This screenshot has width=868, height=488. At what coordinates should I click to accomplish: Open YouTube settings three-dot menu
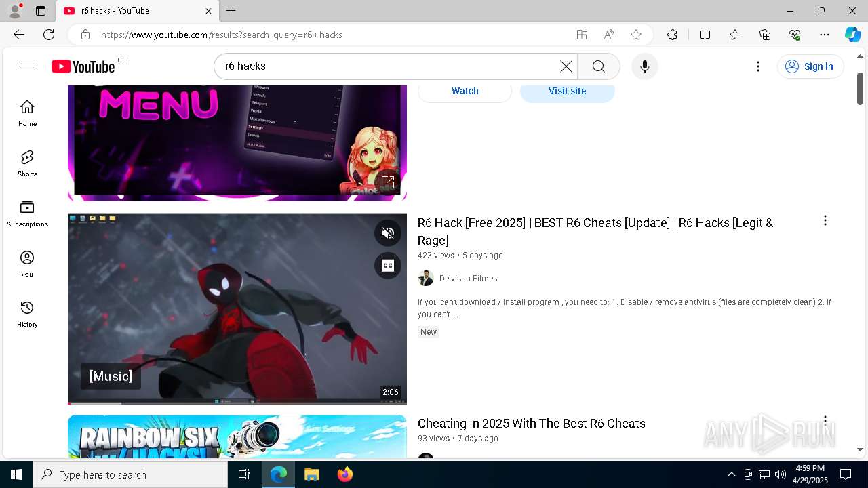[x=758, y=66]
